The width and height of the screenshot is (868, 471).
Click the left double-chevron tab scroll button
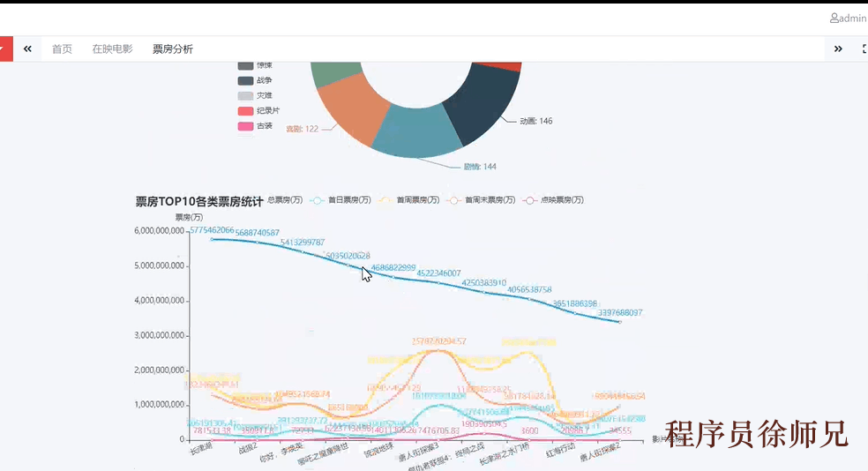tap(27, 49)
